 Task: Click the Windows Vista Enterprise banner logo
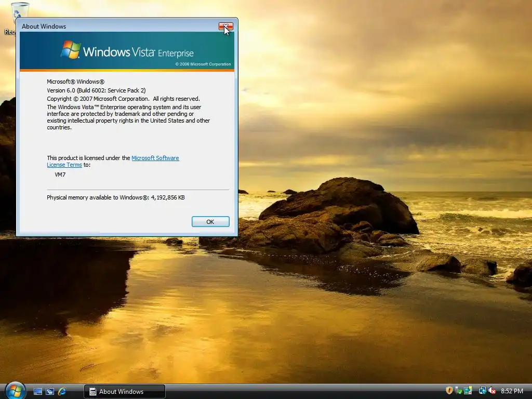click(x=127, y=51)
